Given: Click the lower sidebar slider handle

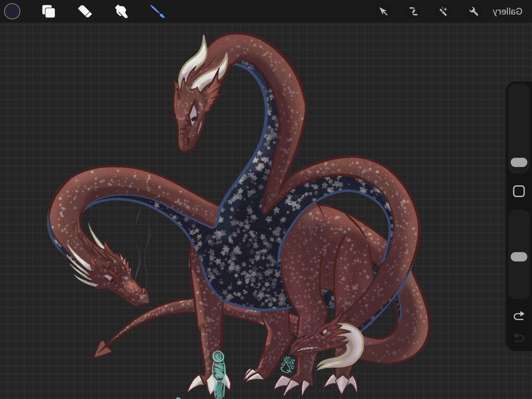Looking at the screenshot, I should tap(519, 257).
